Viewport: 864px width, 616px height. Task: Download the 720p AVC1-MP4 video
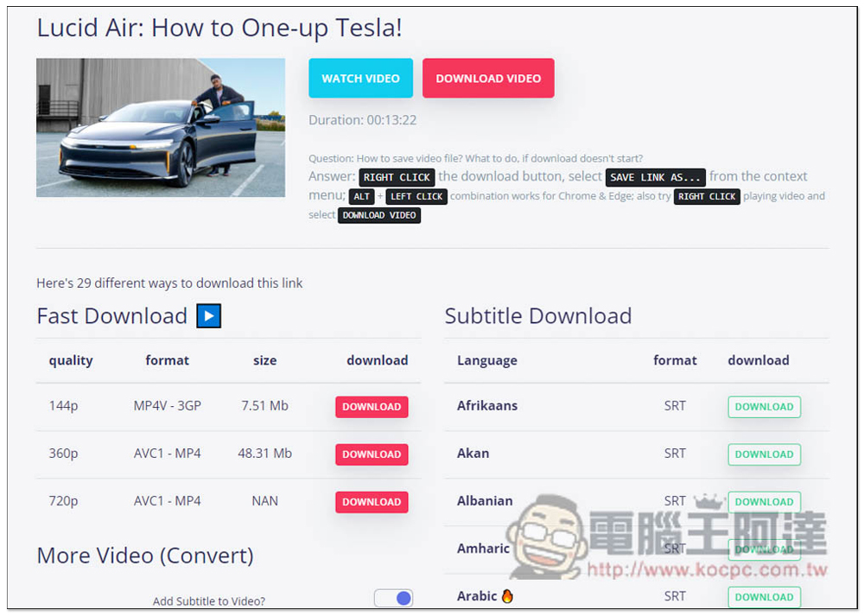(x=372, y=502)
